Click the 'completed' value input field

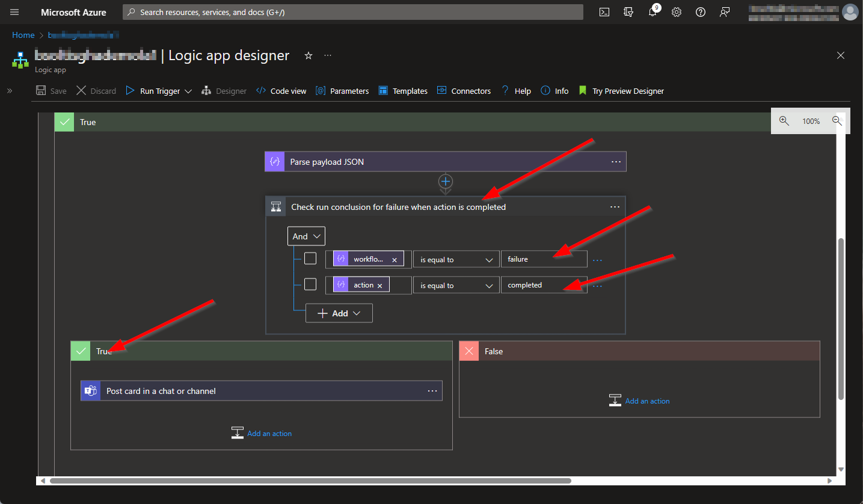coord(543,285)
